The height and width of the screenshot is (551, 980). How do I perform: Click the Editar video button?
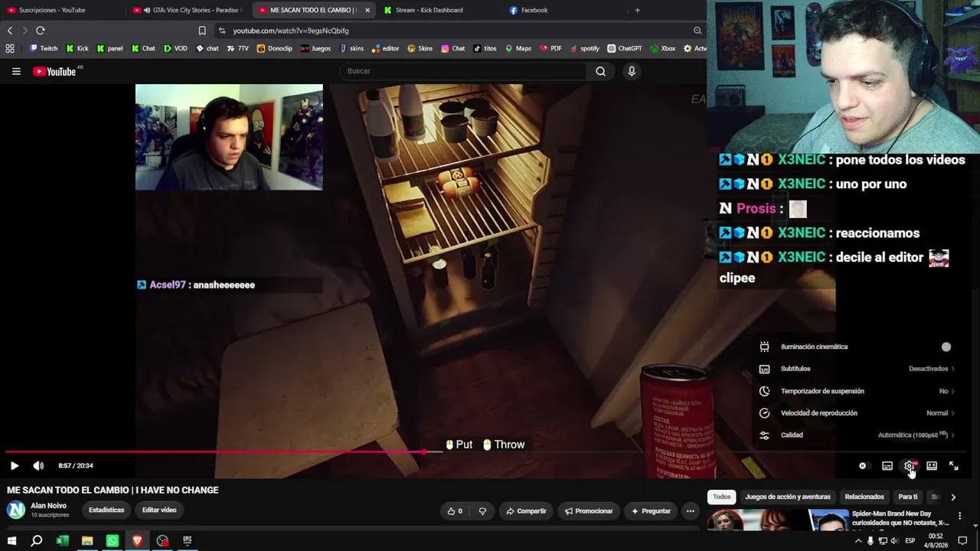tap(159, 510)
